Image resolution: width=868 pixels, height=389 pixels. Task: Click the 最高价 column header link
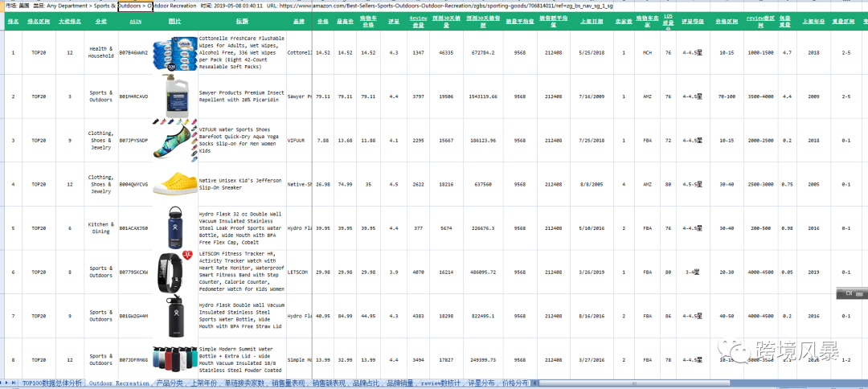pos(345,21)
